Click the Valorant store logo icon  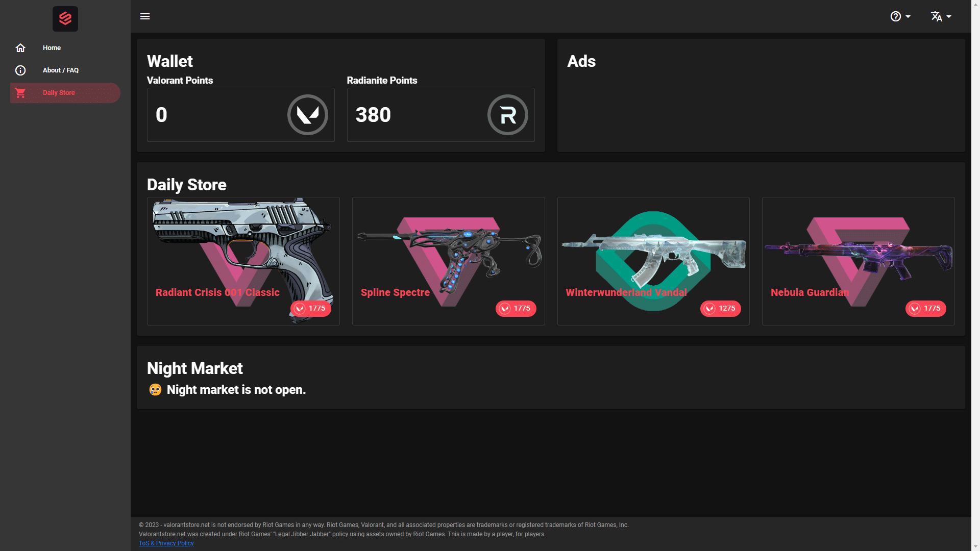click(x=65, y=19)
